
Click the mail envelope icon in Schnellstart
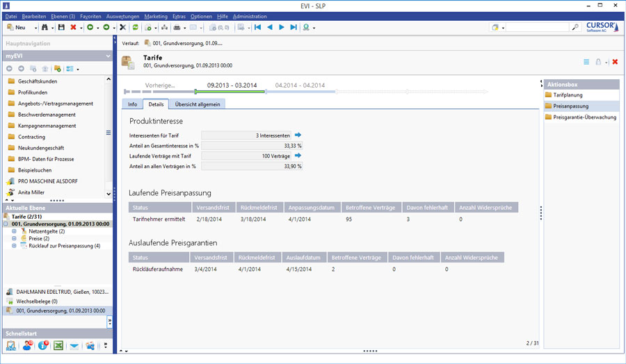74,345
